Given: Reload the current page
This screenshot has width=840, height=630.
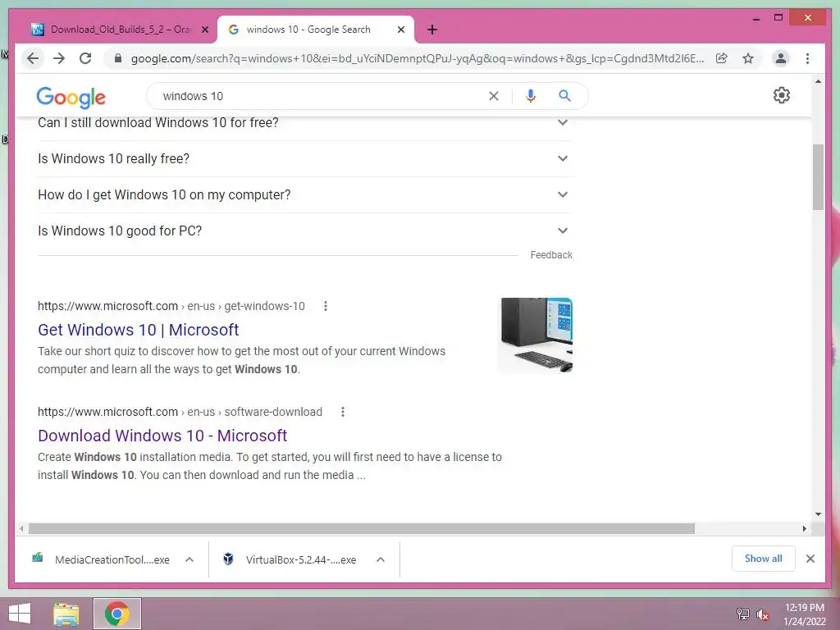Looking at the screenshot, I should (85, 58).
